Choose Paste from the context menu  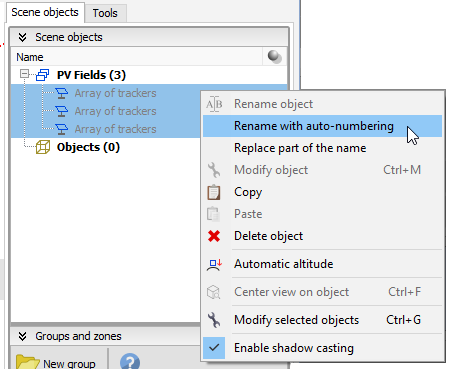point(322,214)
